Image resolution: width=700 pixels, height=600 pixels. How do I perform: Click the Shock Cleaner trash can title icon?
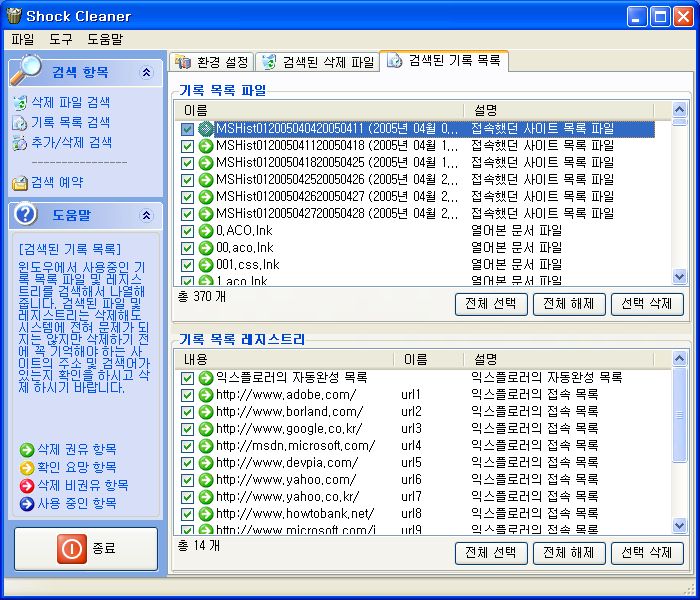click(14, 16)
